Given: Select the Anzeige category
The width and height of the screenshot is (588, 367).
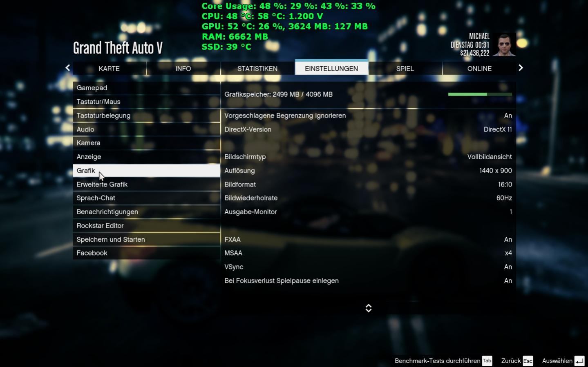Looking at the screenshot, I should point(147,157).
